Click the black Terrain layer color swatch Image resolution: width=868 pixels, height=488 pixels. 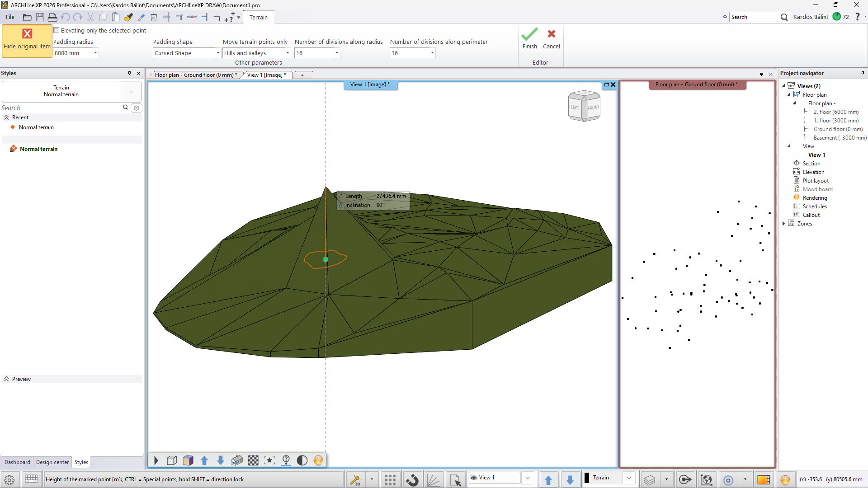587,478
